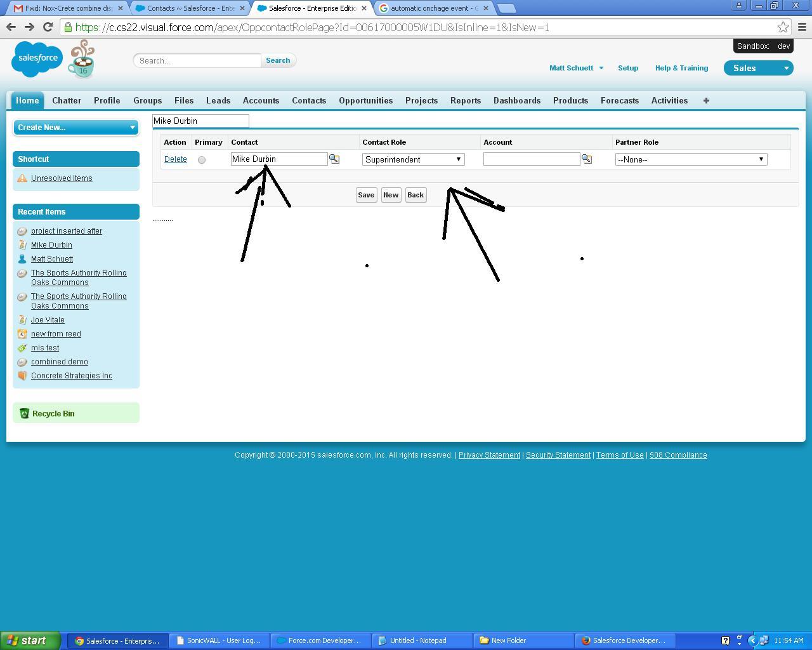The height and width of the screenshot is (650, 812).
Task: Open SonicWALL - User Log taskbar item
Action: coord(219,640)
